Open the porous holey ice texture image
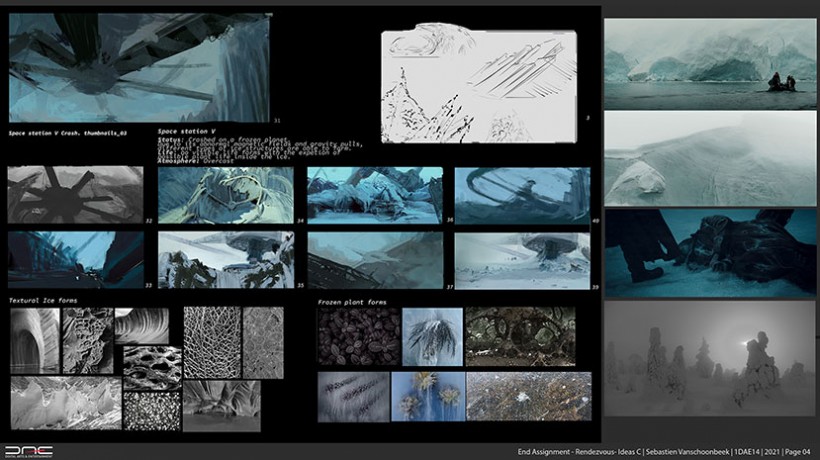This screenshot has height=460, width=820. pyautogui.click(x=152, y=368)
